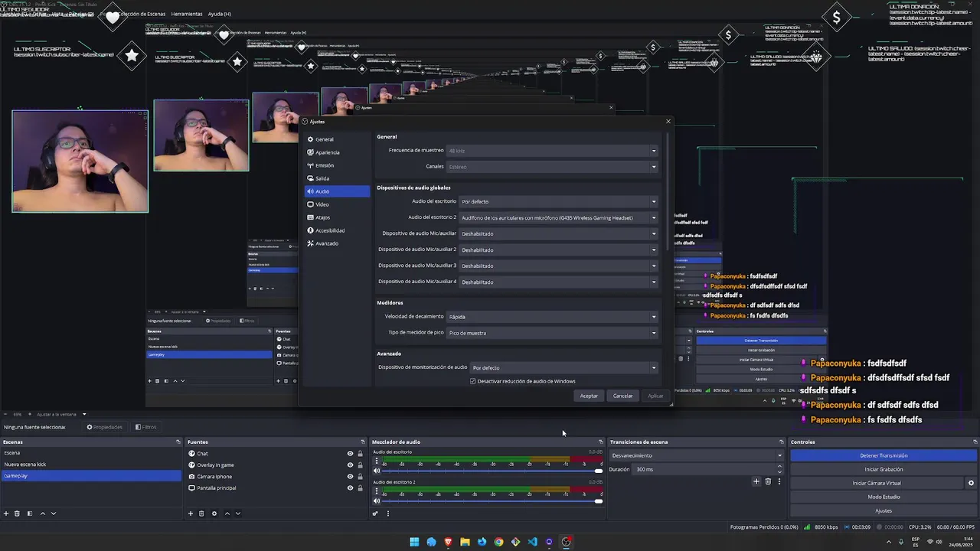Click Iniciar Grabación button

coord(884,469)
